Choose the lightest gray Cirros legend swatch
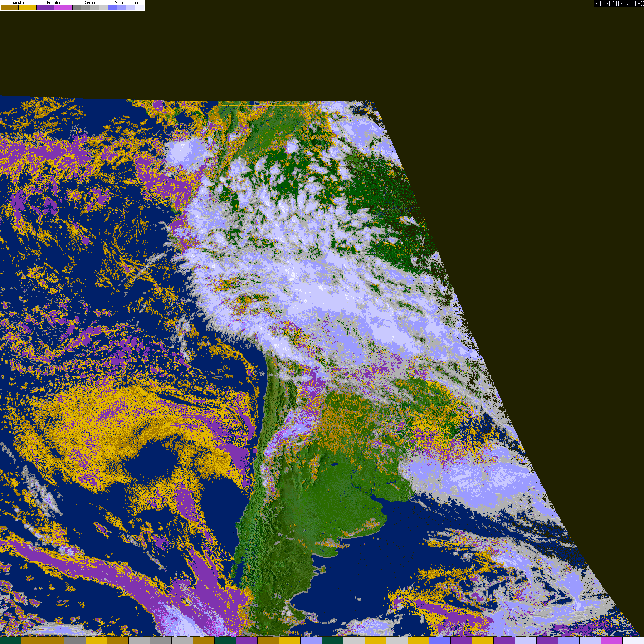644x644 pixels. pos(103,8)
